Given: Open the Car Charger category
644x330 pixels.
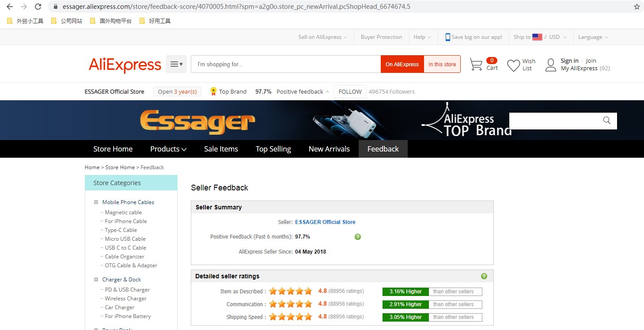Looking at the screenshot, I should [x=119, y=307].
